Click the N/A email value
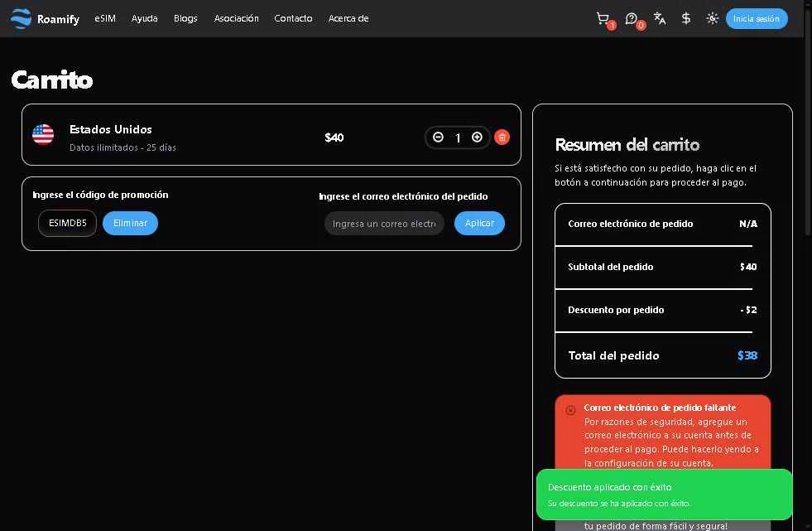812x531 pixels. [x=748, y=224]
